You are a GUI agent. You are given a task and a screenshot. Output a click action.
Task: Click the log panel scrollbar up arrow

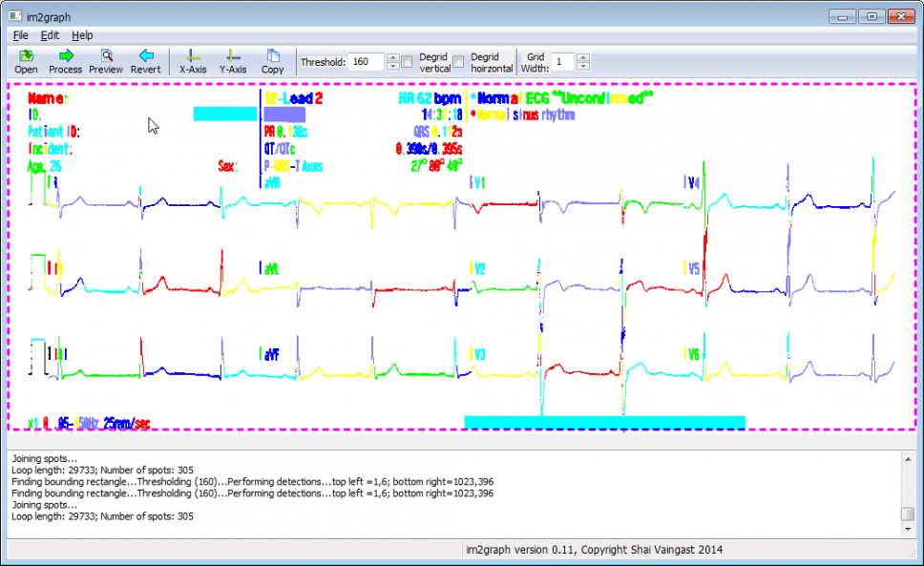point(908,458)
